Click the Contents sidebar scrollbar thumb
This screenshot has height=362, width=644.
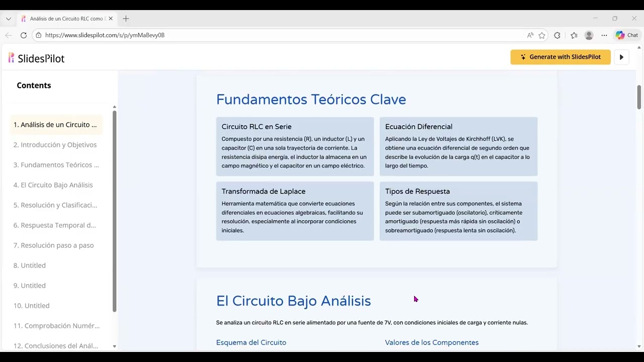coord(114,211)
